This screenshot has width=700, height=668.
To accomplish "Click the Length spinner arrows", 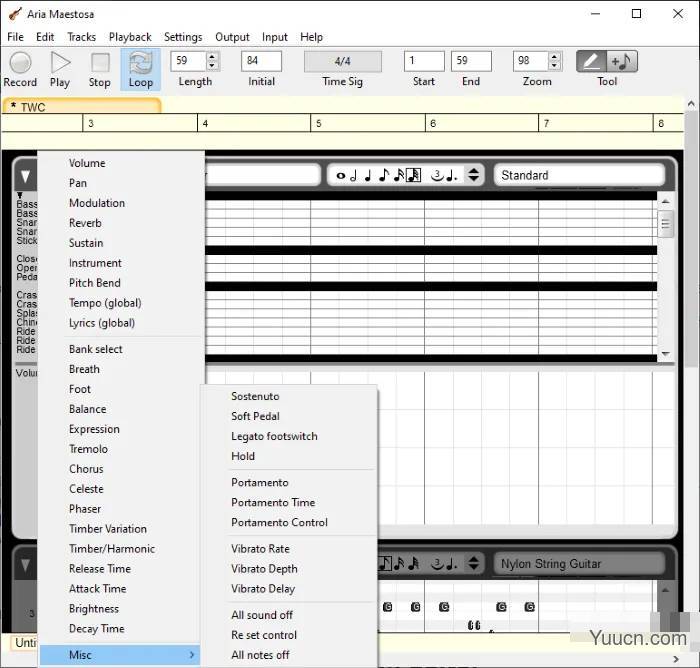I will [212, 61].
